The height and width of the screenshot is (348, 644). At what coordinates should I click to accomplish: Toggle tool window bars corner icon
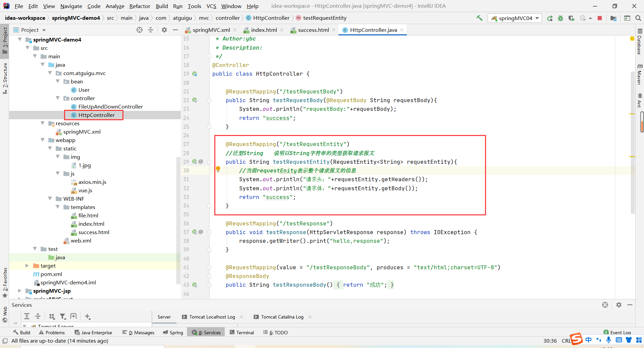pos(5,341)
